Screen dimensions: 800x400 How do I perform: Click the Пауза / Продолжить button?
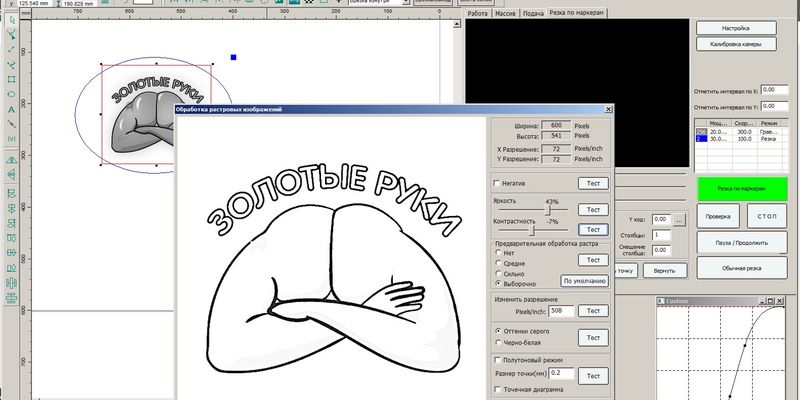point(742,243)
